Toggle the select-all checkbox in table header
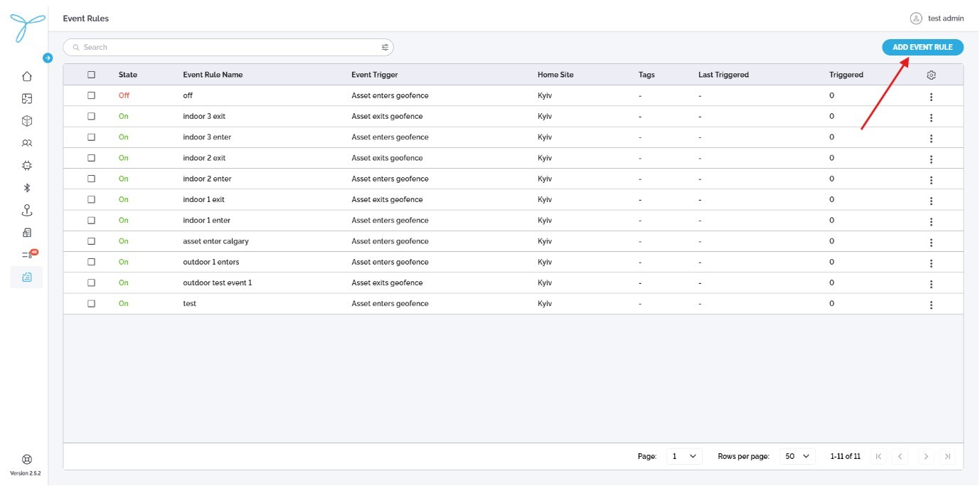This screenshot has height=486, width=980. point(91,75)
